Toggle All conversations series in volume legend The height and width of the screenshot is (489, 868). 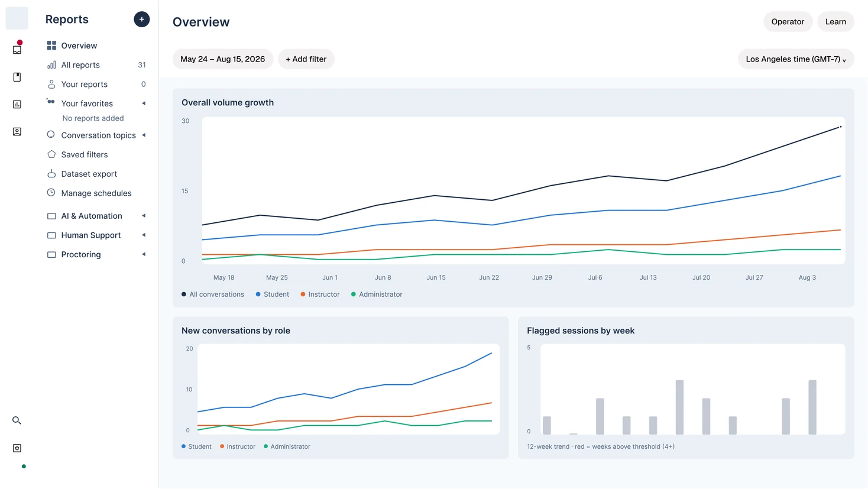pos(213,294)
